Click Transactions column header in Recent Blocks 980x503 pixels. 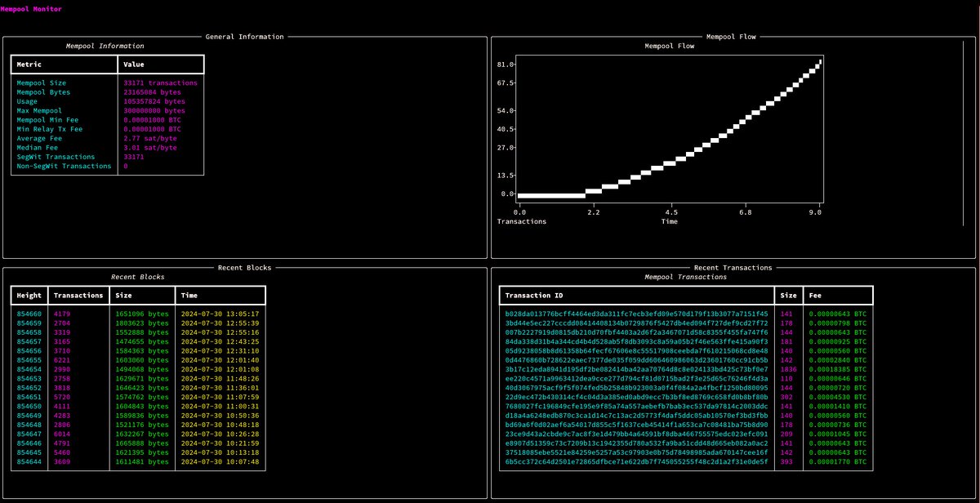[78, 296]
